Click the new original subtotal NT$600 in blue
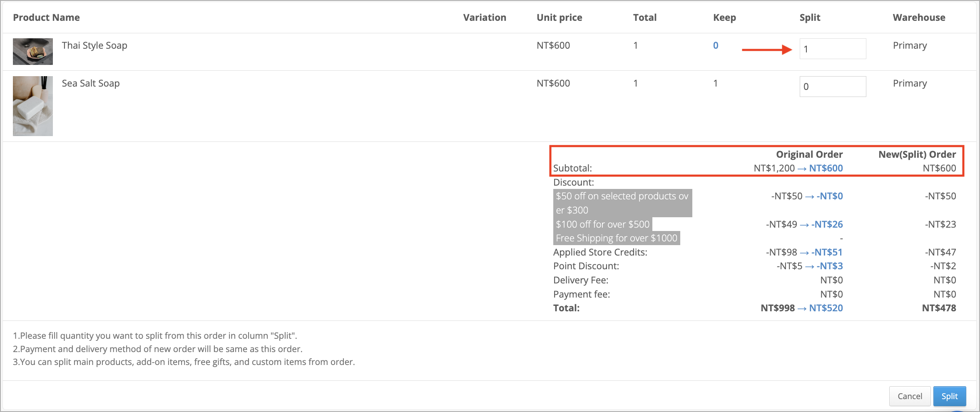This screenshot has height=412, width=980. click(x=826, y=168)
